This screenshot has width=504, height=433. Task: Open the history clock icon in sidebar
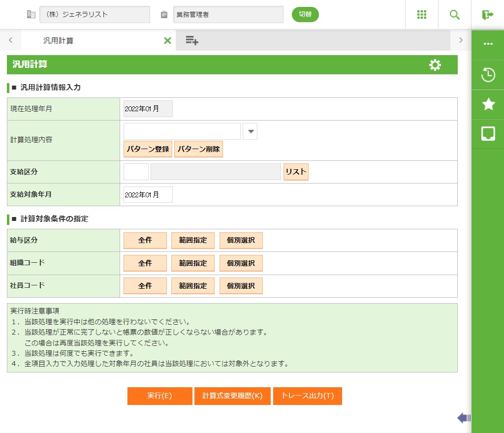tap(488, 75)
